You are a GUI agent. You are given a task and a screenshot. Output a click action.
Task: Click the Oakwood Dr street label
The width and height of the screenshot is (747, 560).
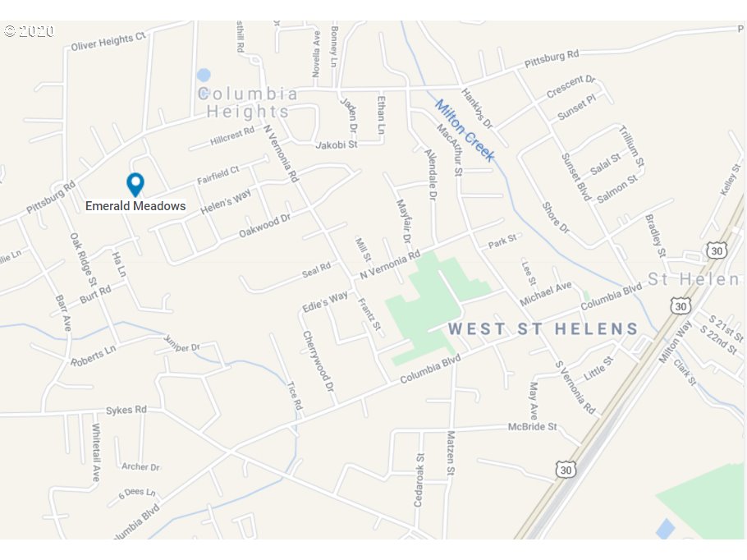coord(264,226)
